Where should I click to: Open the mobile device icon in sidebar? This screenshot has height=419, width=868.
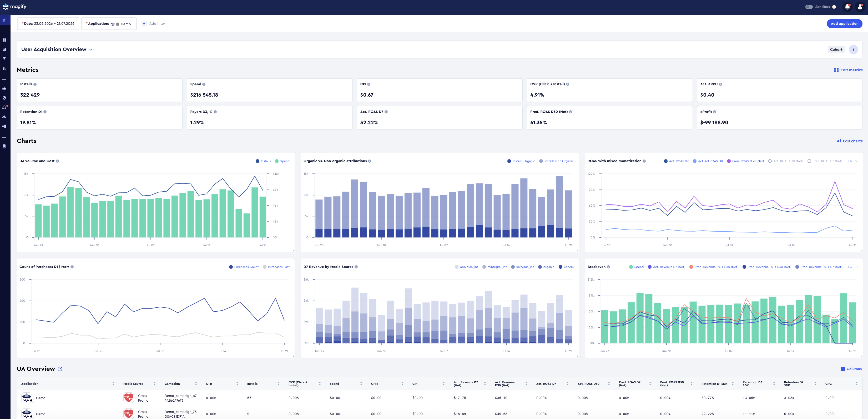pos(4,146)
